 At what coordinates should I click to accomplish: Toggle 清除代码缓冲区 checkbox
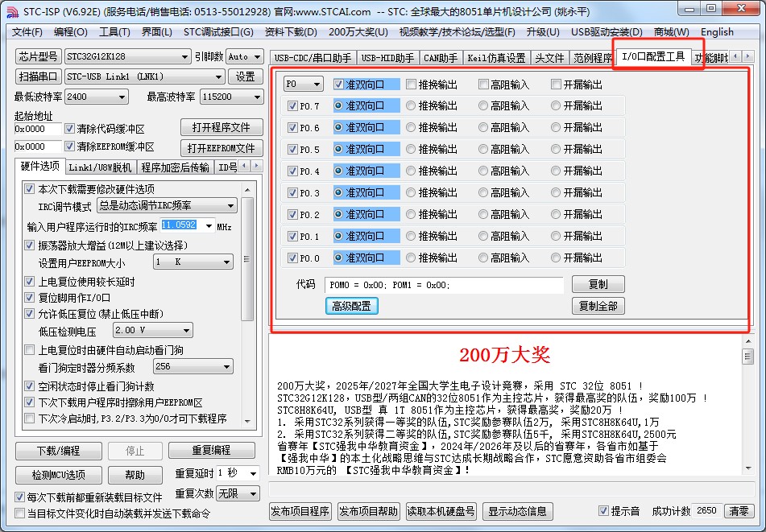click(x=69, y=129)
